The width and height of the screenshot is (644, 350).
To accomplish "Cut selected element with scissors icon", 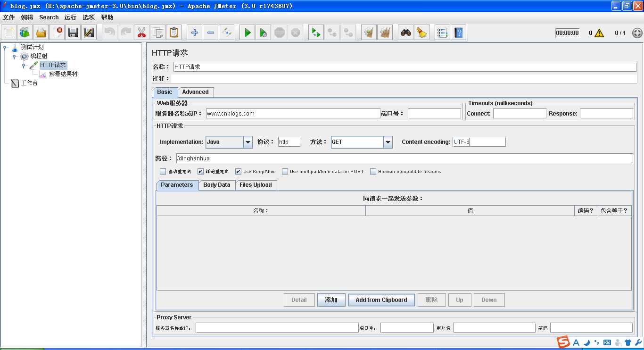I will tap(141, 33).
